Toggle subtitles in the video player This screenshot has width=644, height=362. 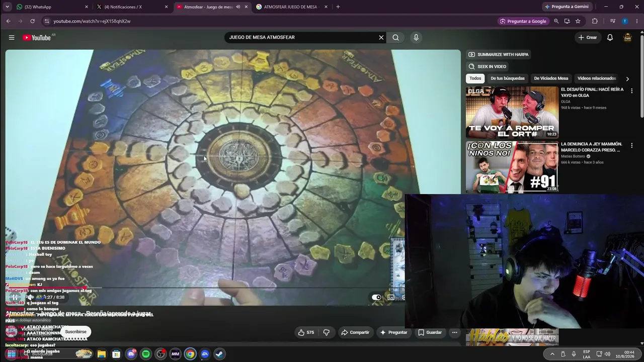(x=391, y=297)
